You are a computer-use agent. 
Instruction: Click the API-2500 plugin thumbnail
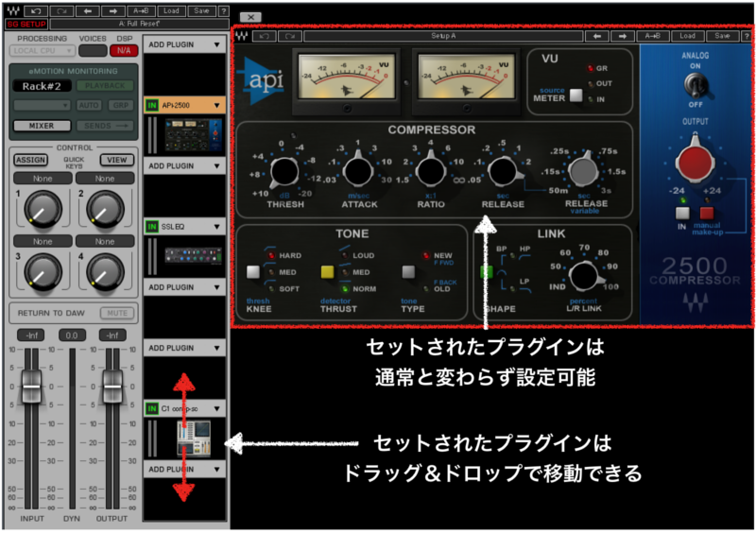pos(194,135)
